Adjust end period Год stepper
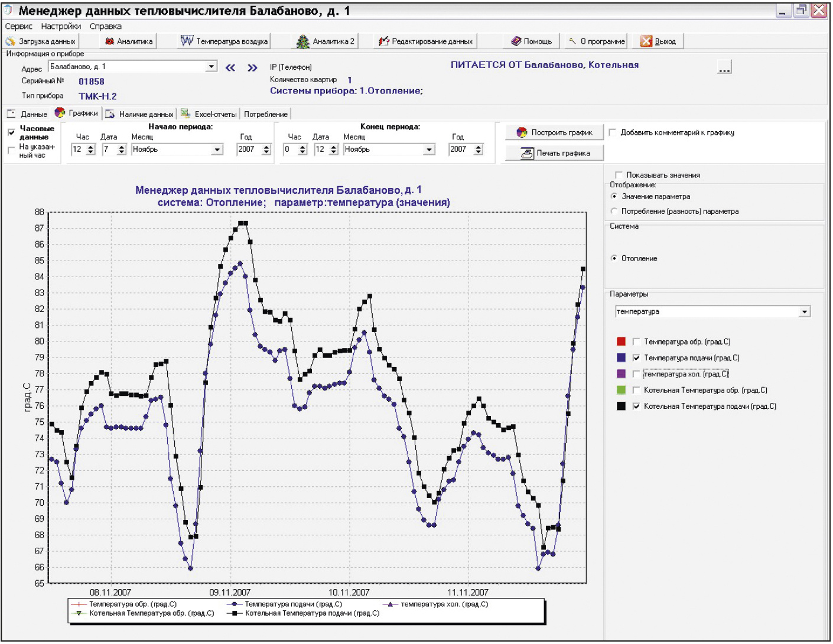This screenshot has height=644, width=833. (479, 149)
